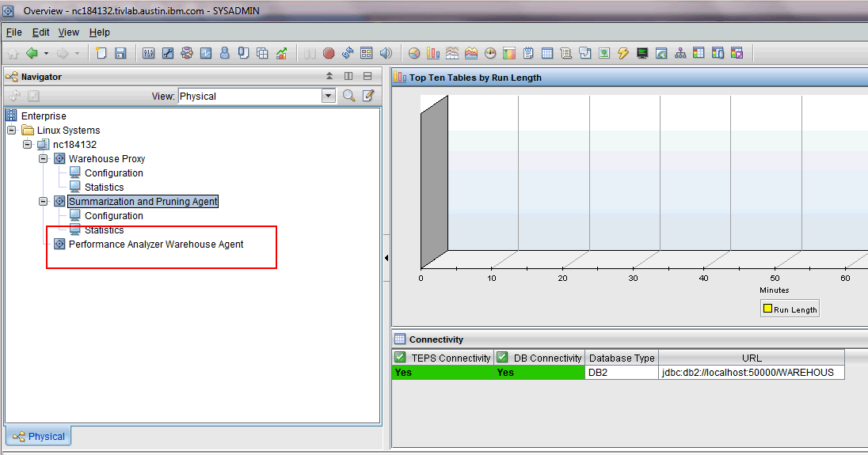Open the Help menu
Screen dimensions: 868x455
click(100, 32)
